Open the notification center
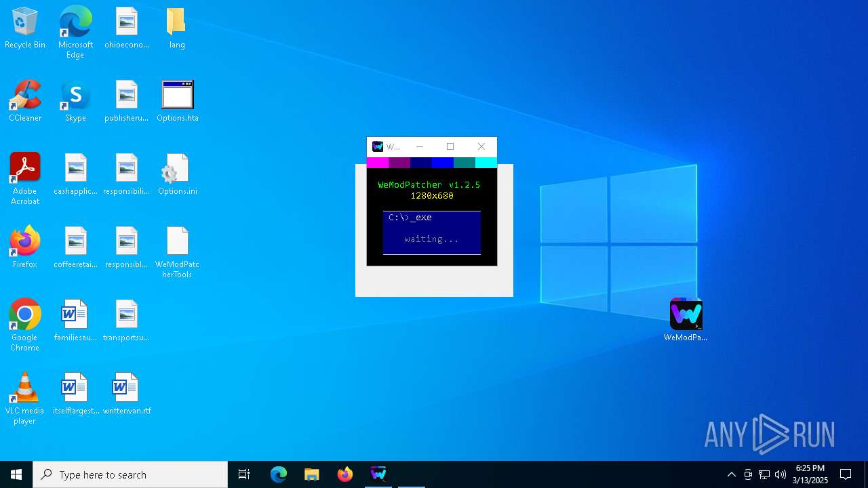Viewport: 868px width, 488px height. coord(846,474)
